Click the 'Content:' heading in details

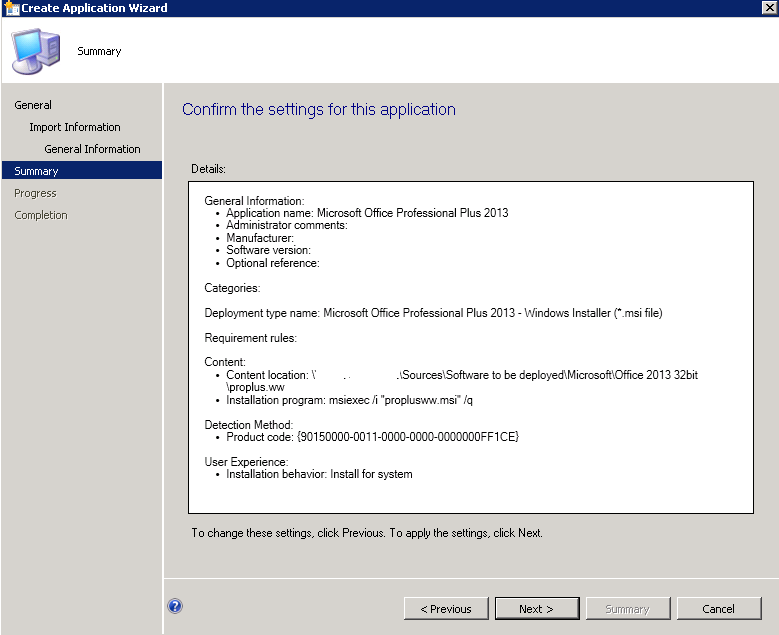tap(225, 362)
